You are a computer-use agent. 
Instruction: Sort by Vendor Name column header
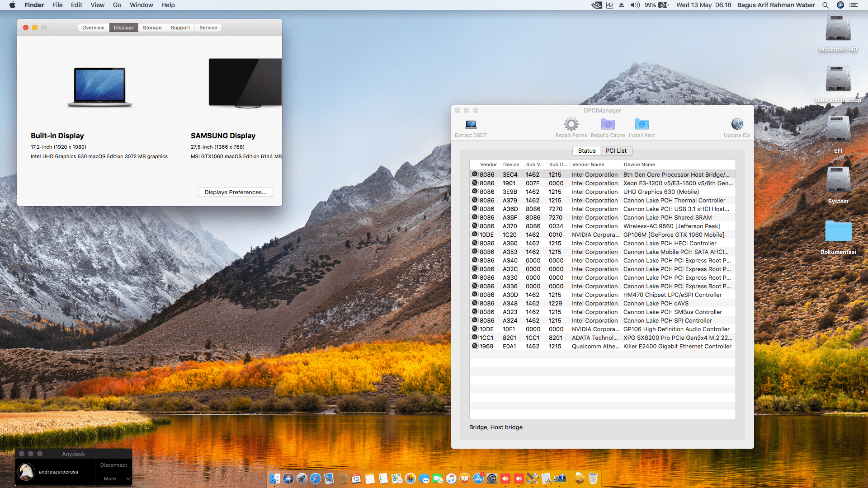(x=595, y=164)
